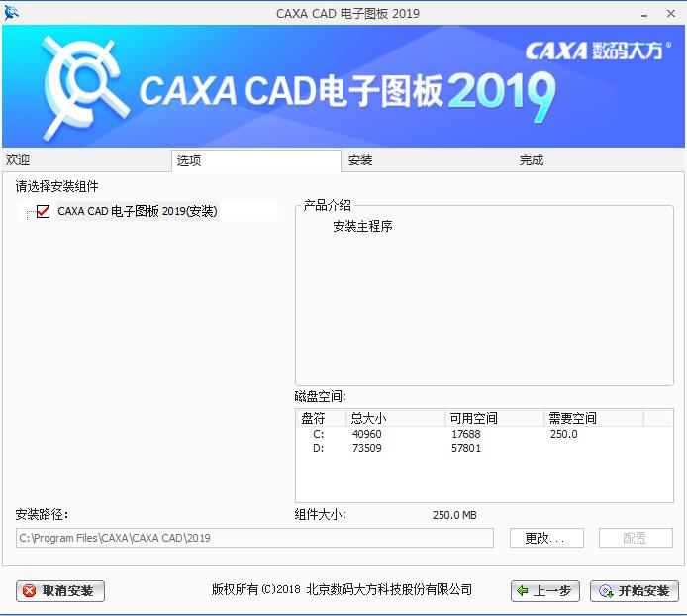The height and width of the screenshot is (616, 687).
Task: Switch to the 欢迎 tab
Action: [x=87, y=160]
